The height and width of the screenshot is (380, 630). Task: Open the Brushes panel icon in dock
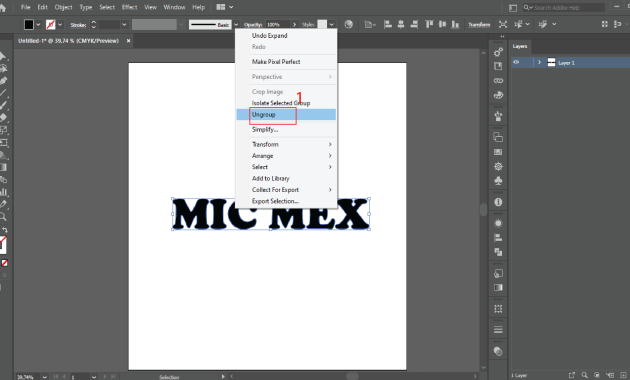click(498, 116)
